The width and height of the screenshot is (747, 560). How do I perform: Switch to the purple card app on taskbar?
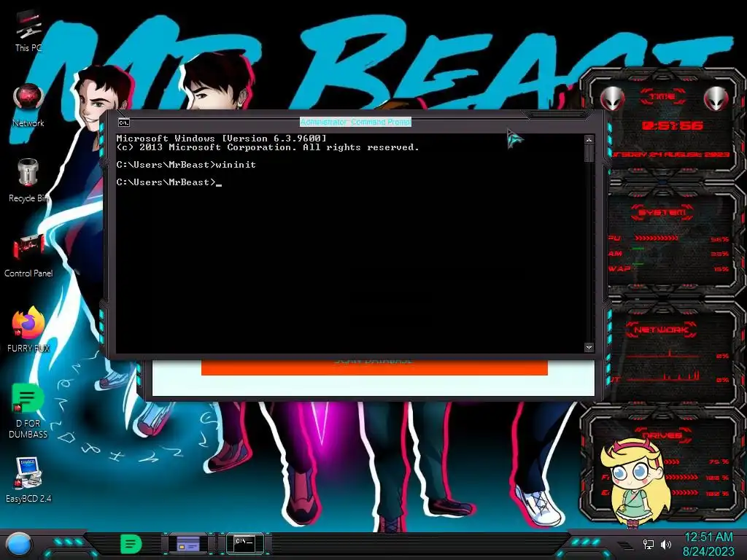pyautogui.click(x=188, y=544)
